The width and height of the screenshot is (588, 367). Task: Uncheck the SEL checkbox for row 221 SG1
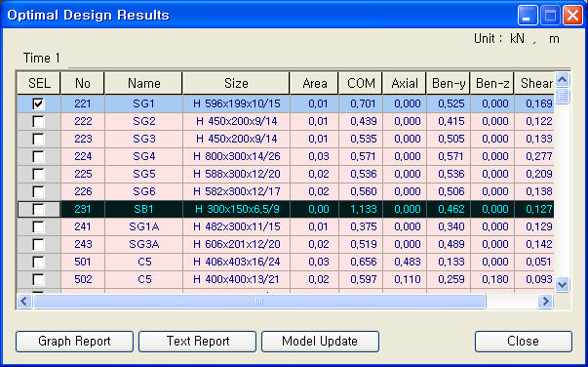(x=38, y=103)
